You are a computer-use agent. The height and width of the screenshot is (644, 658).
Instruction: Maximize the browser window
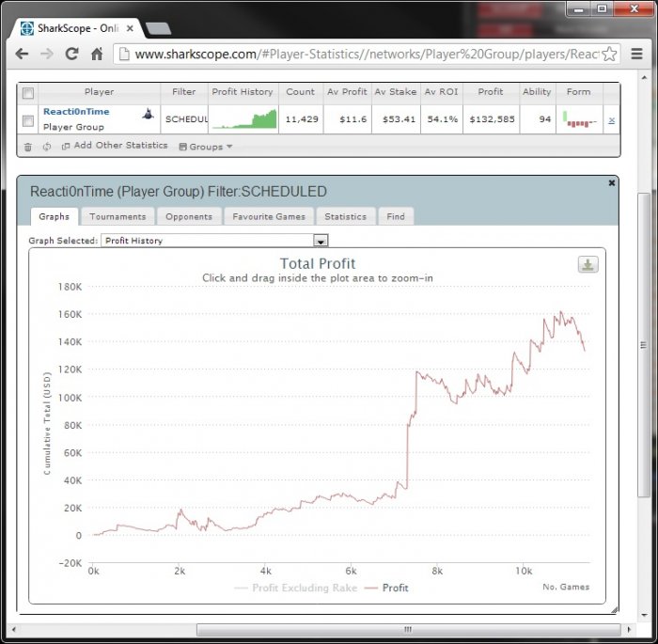pos(602,8)
